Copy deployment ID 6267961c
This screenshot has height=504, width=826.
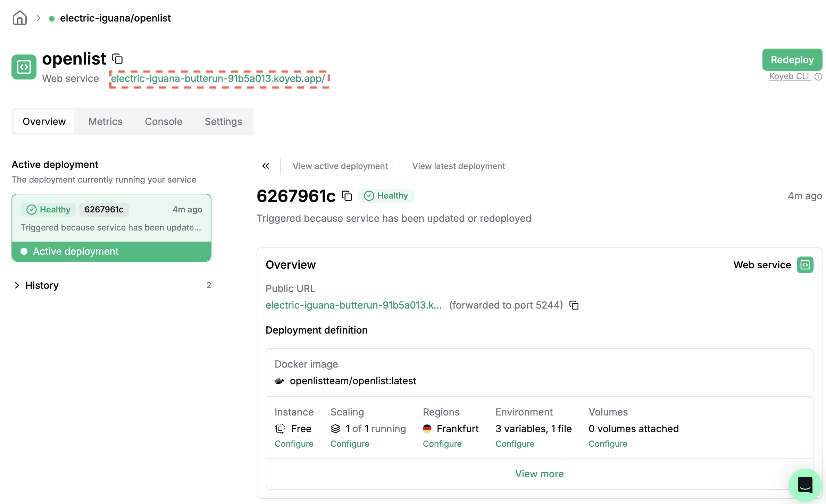[347, 196]
